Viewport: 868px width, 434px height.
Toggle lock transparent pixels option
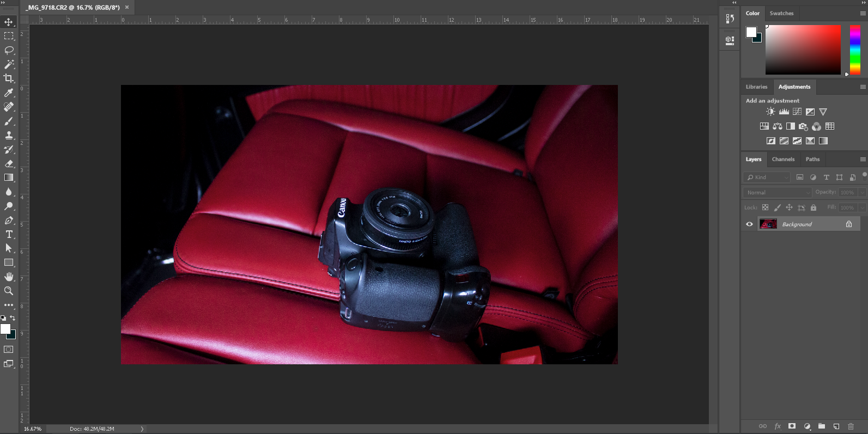(765, 207)
